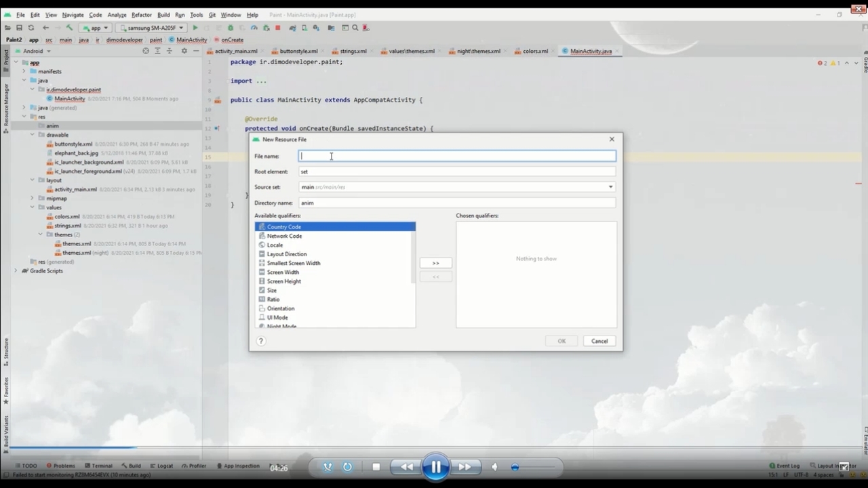
Task: Toggle repeat in the video player
Action: pyautogui.click(x=347, y=467)
